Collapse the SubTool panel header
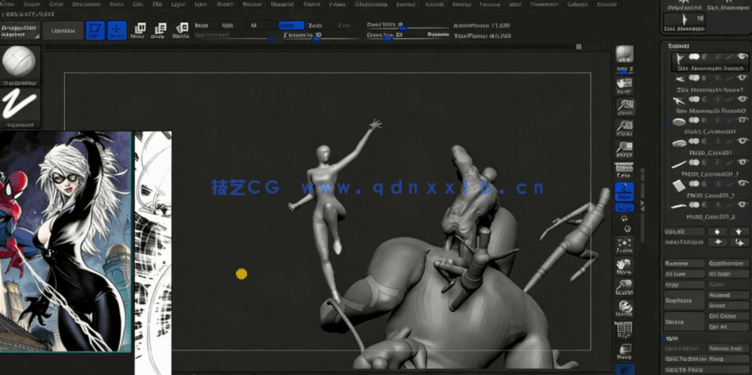This screenshot has height=375, width=752. point(679,46)
